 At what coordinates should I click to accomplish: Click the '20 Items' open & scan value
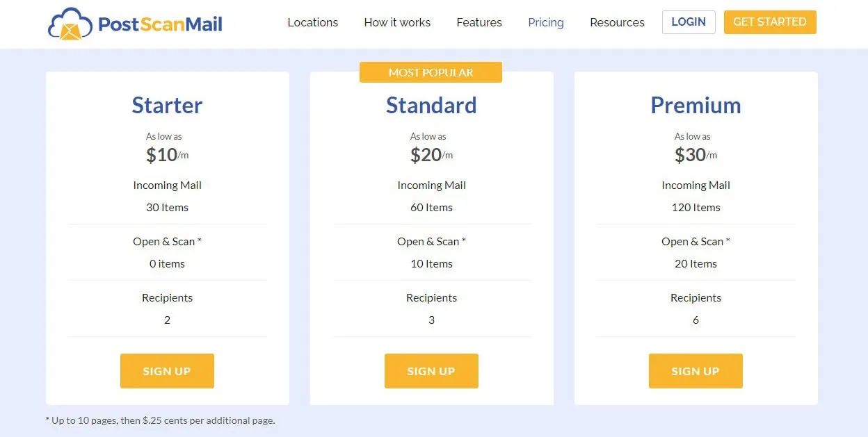coord(696,264)
